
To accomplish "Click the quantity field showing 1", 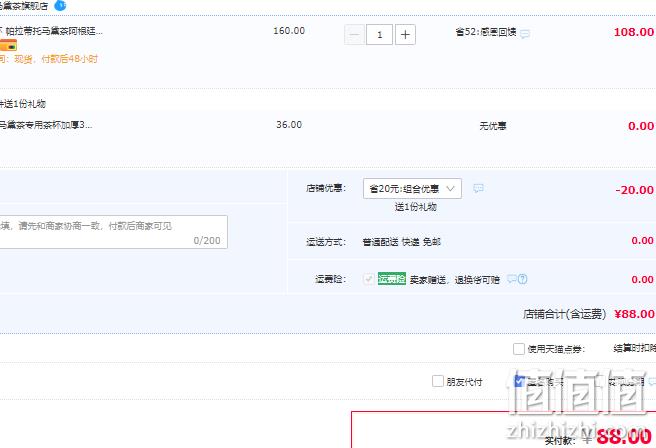I will pos(379,34).
